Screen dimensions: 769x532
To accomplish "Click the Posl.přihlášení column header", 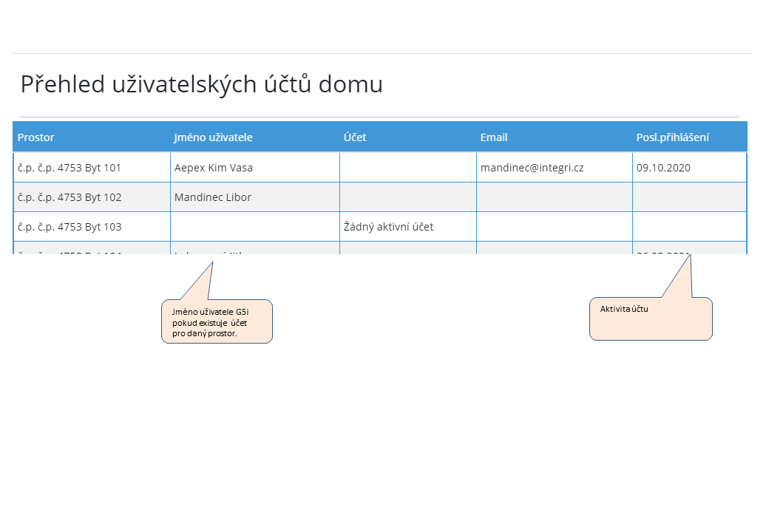I will coord(673,137).
